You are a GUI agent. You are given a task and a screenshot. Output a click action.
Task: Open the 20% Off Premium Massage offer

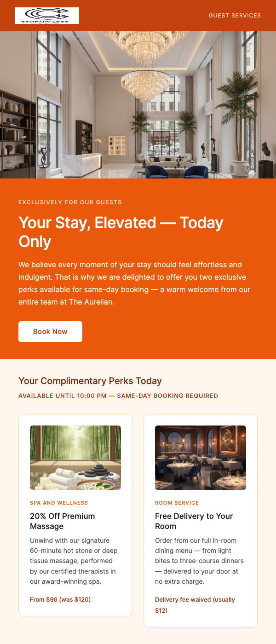coord(62,521)
